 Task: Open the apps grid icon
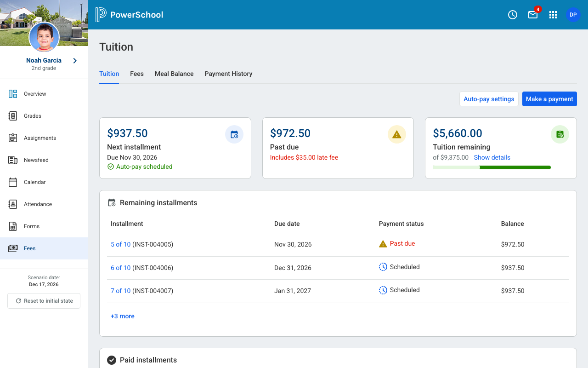(x=553, y=15)
